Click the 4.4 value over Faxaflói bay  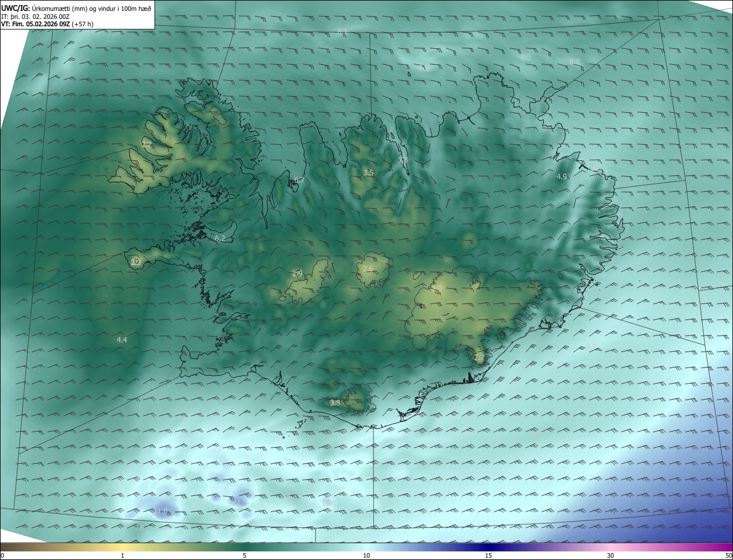coord(121,340)
